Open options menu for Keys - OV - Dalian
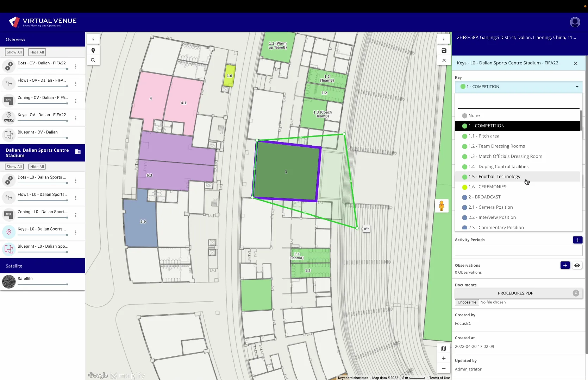The image size is (588, 380). (x=76, y=118)
